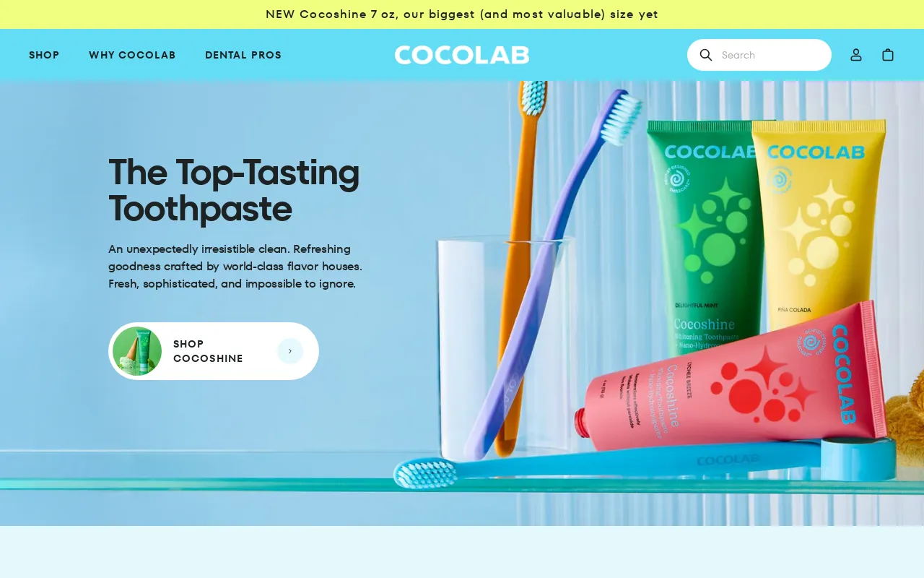Click the magnifying glass search icon
924x578 pixels.
coord(706,55)
